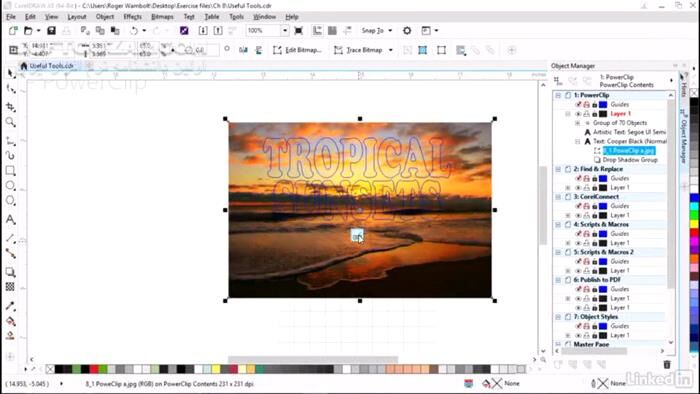The height and width of the screenshot is (394, 700).
Task: Click the Import icon
Action: tap(203, 30)
